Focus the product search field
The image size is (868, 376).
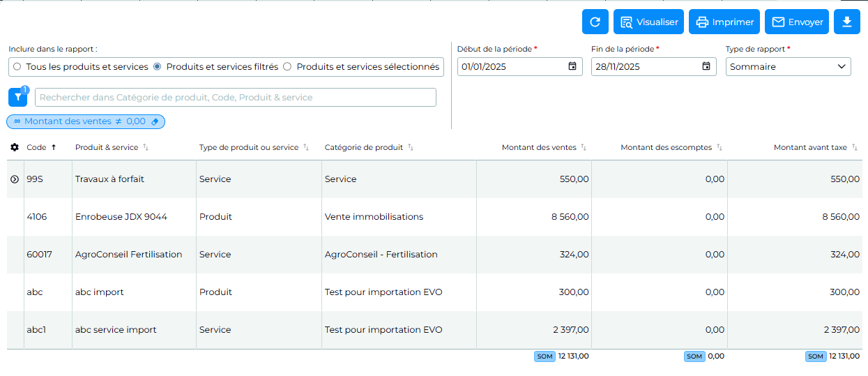(236, 98)
